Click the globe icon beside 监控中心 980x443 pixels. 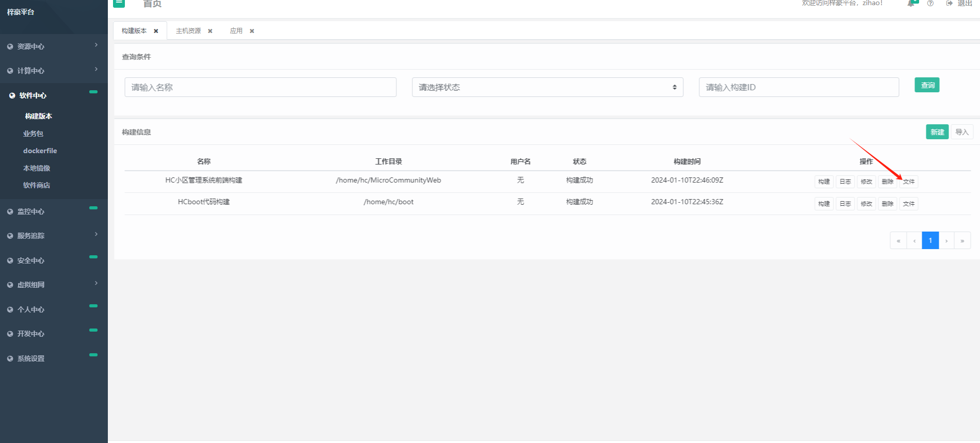[10, 211]
